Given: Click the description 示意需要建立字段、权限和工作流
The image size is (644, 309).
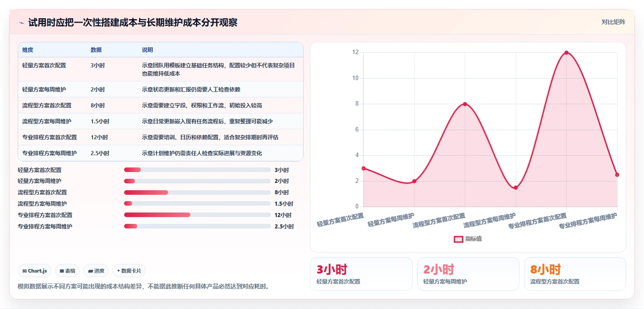Looking at the screenshot, I should (202, 105).
